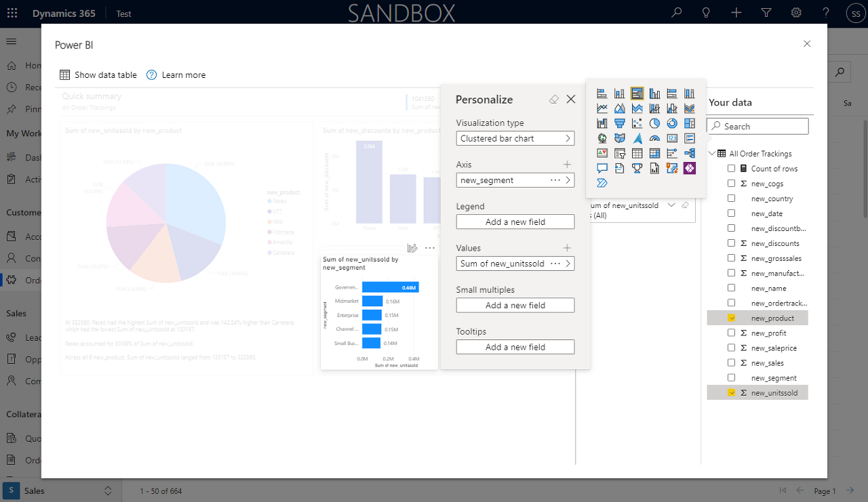Choose the globe Map visual

click(601, 138)
